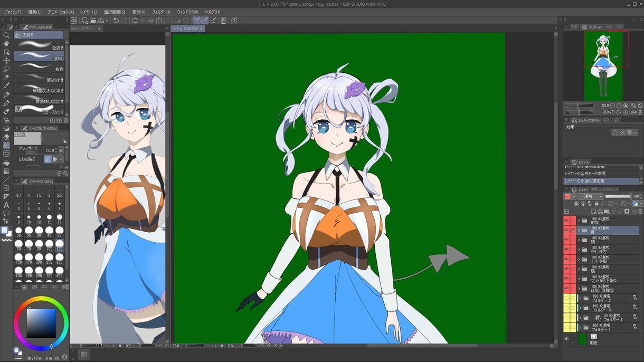Expand the フォルダー 3 layer folder
Viewport: 644px width, 362px height.
(580, 308)
